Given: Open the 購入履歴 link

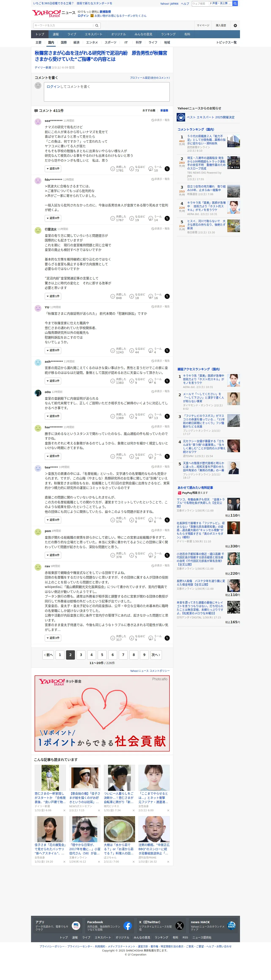Looking at the screenshot, I should (221, 26).
